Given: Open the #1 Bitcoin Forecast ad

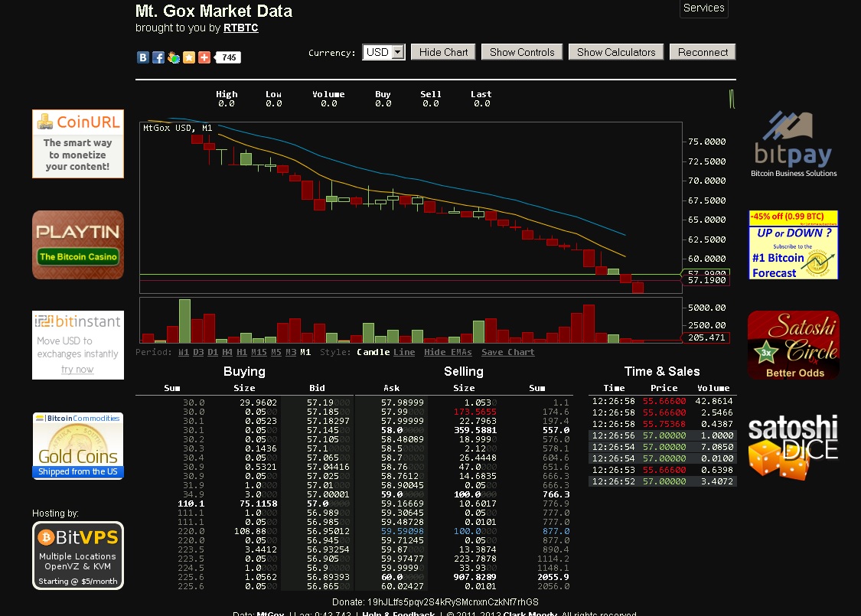Looking at the screenshot, I should 794,245.
